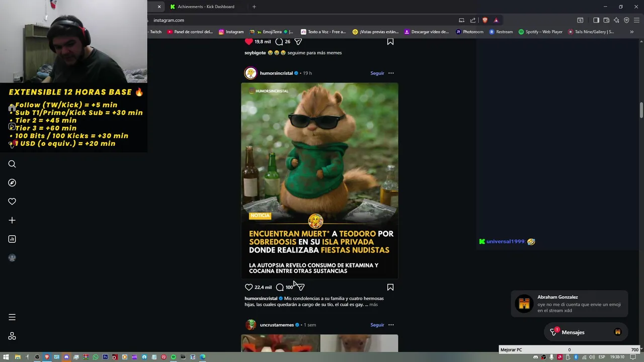Close the first browser tab
Screen dimensions: 644x362
click(159, 7)
